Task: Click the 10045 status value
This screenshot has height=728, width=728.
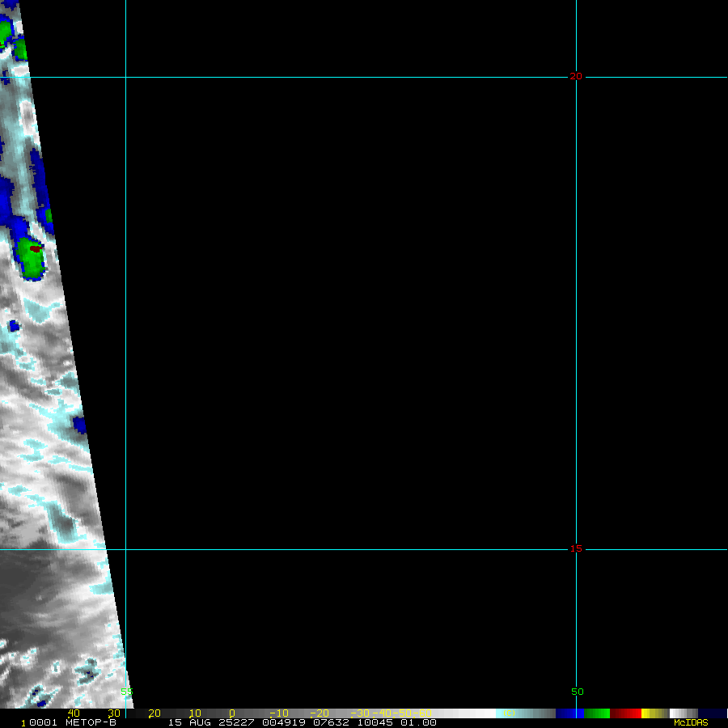Action: (375, 722)
